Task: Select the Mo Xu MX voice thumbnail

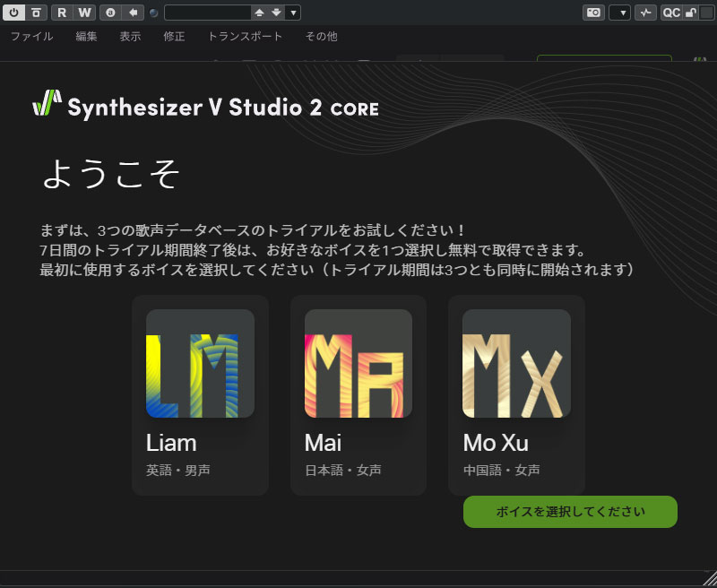Action: click(517, 364)
